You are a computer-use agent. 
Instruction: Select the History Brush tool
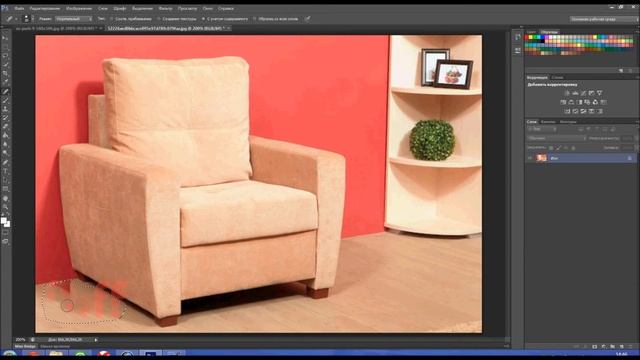5,118
